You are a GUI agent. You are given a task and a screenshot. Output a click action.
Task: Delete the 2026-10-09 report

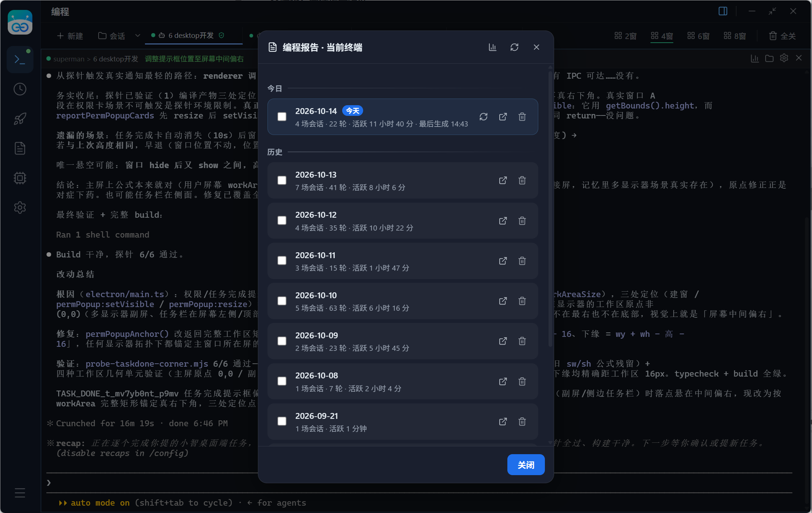522,341
